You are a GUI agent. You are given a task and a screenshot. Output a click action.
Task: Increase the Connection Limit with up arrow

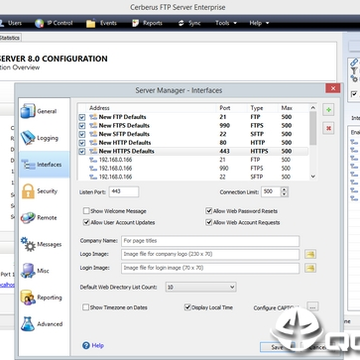coord(284,189)
